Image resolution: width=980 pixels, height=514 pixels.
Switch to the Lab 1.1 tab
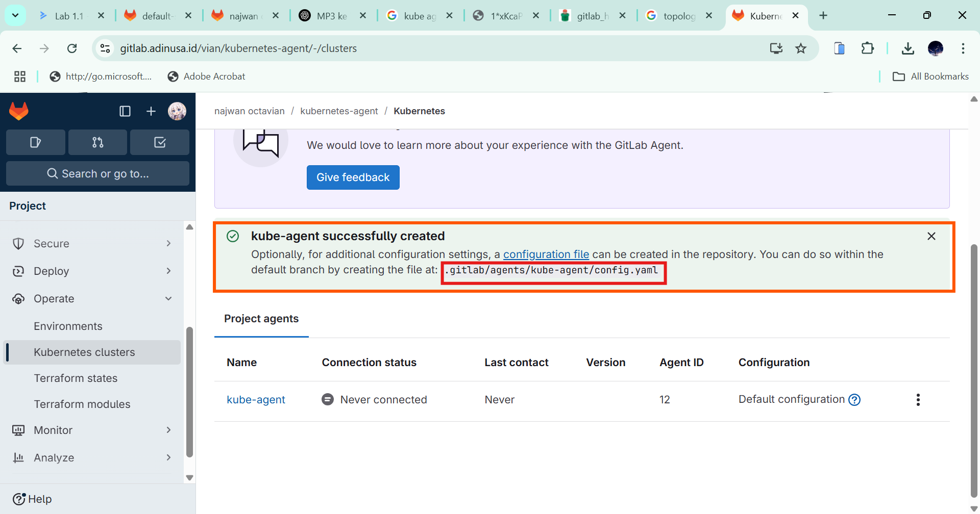pyautogui.click(x=69, y=16)
